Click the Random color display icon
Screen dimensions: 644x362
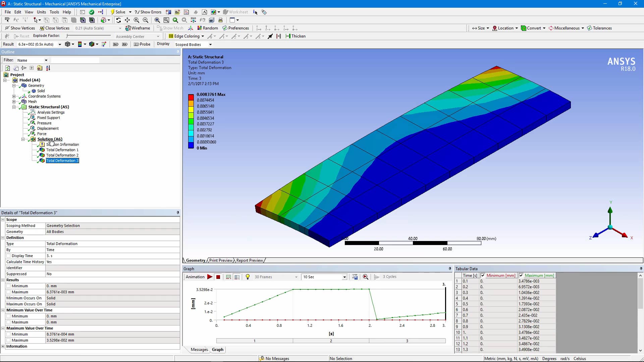tap(207, 28)
